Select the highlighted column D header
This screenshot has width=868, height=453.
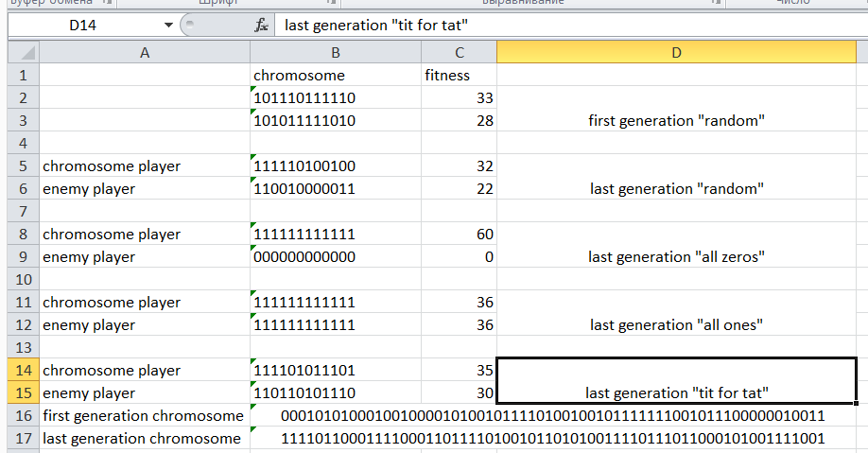point(676,54)
